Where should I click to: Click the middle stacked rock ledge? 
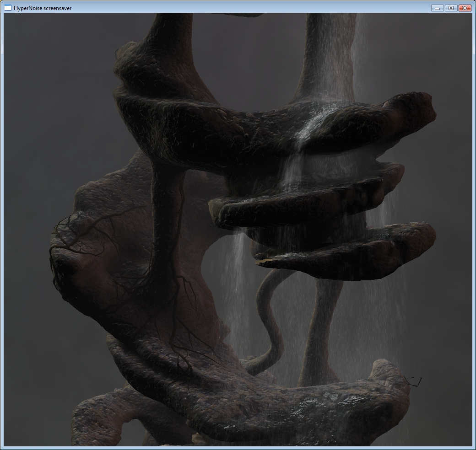point(297,201)
